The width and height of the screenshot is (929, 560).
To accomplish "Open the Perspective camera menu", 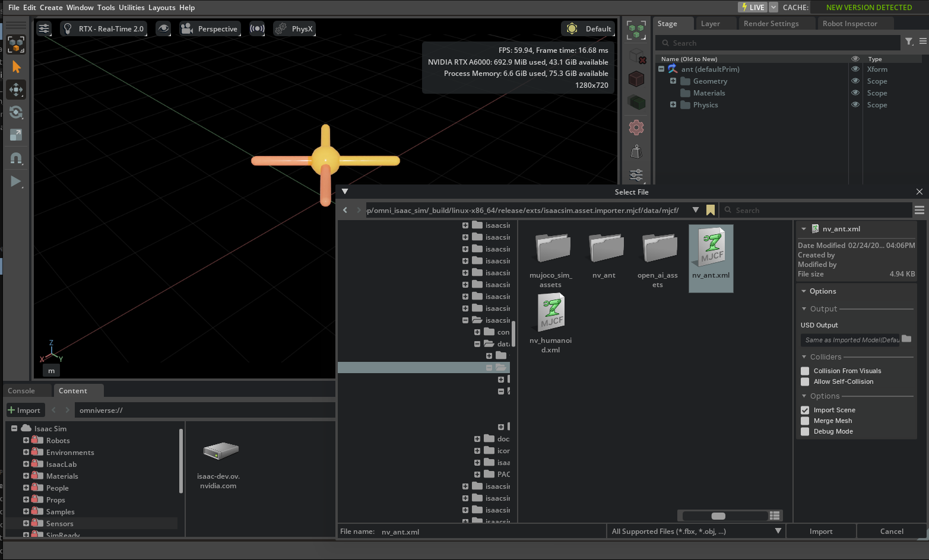I will tap(210, 28).
